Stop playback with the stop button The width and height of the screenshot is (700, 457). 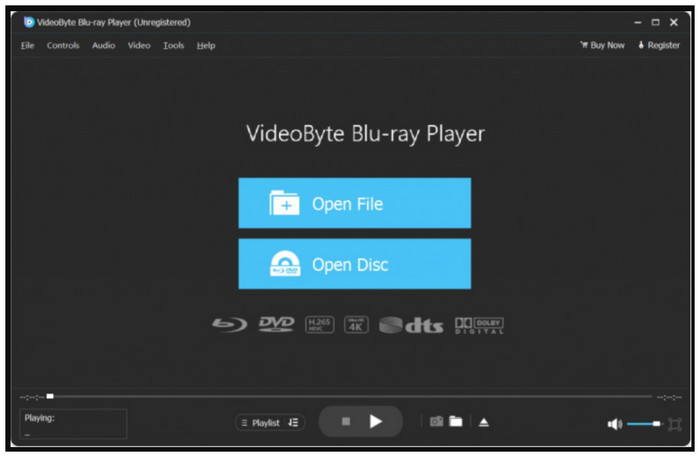pos(346,421)
